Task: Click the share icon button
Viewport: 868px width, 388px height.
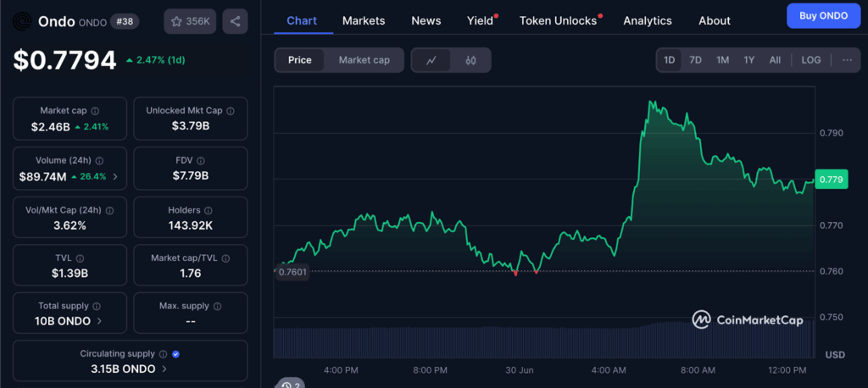Action: coord(235,21)
